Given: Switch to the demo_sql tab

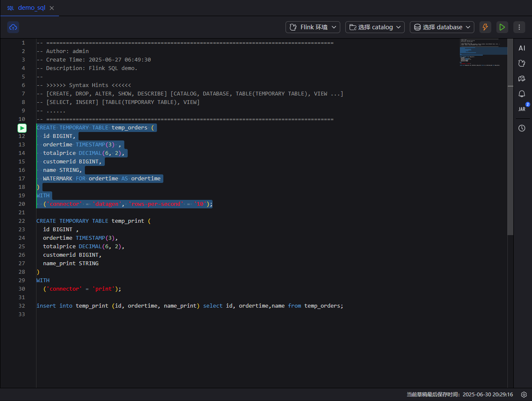Looking at the screenshot, I should pos(31,8).
